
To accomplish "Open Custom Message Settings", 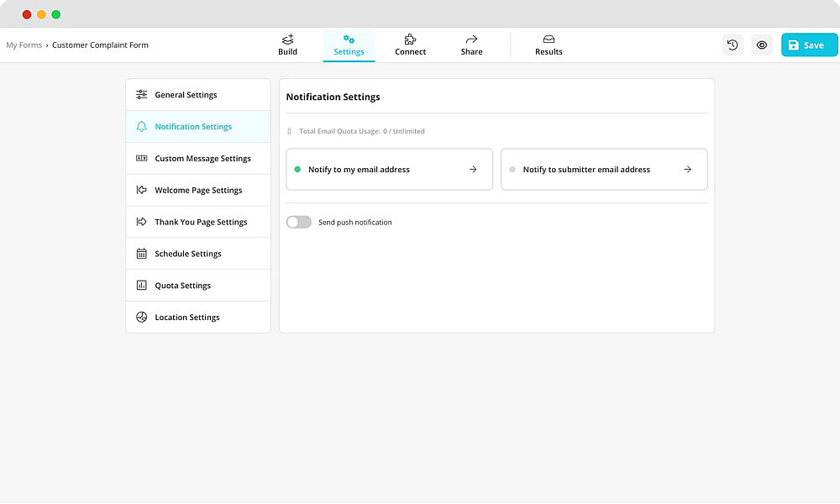I will [198, 159].
